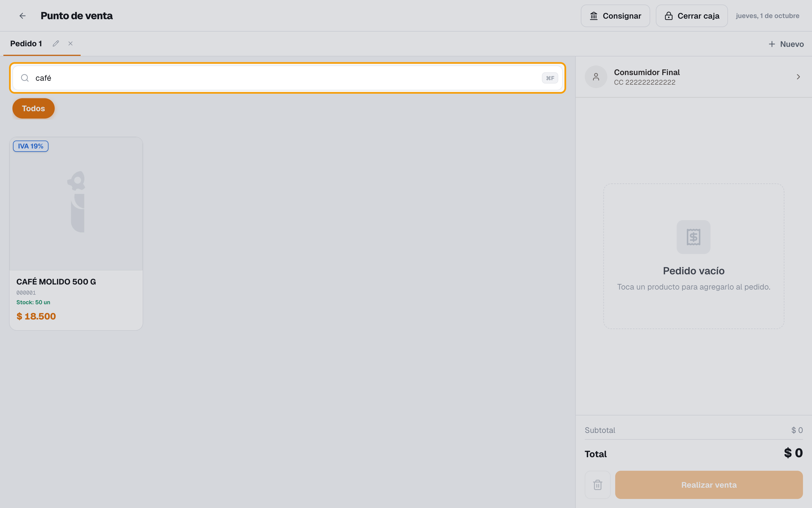Click the CC 222222222222 document number
This screenshot has width=812, height=508.
645,82
